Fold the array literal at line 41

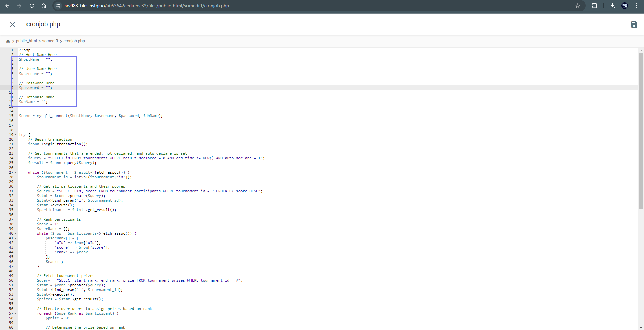pyautogui.click(x=15, y=238)
